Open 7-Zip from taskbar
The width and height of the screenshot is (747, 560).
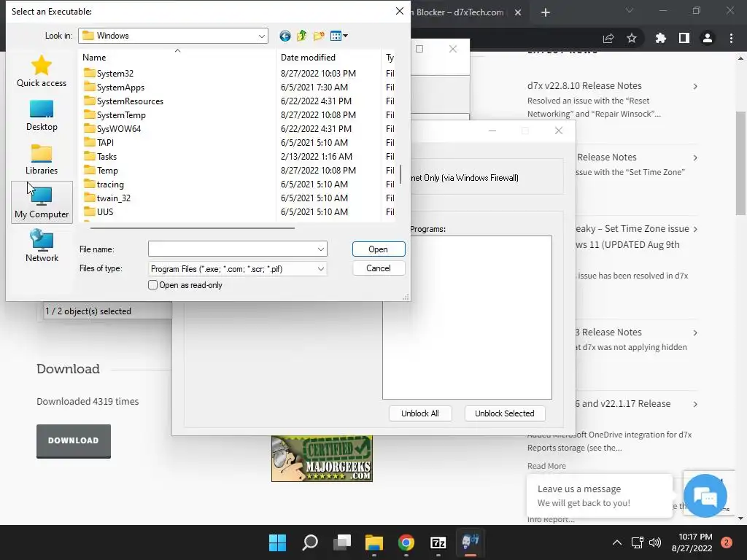click(x=438, y=542)
